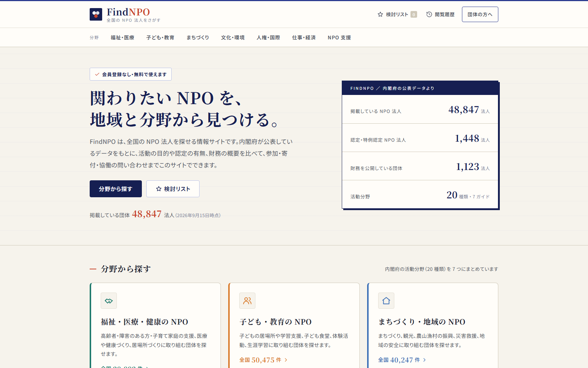Click the 内閣府の活動分野 (20 種類) note text

pos(441,269)
